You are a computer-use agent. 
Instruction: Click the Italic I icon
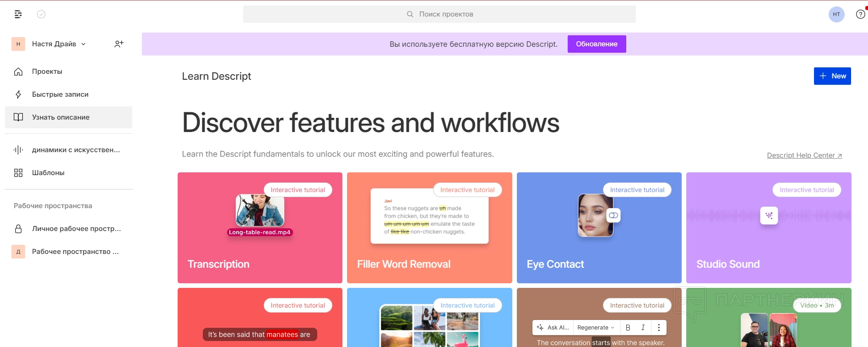(643, 328)
